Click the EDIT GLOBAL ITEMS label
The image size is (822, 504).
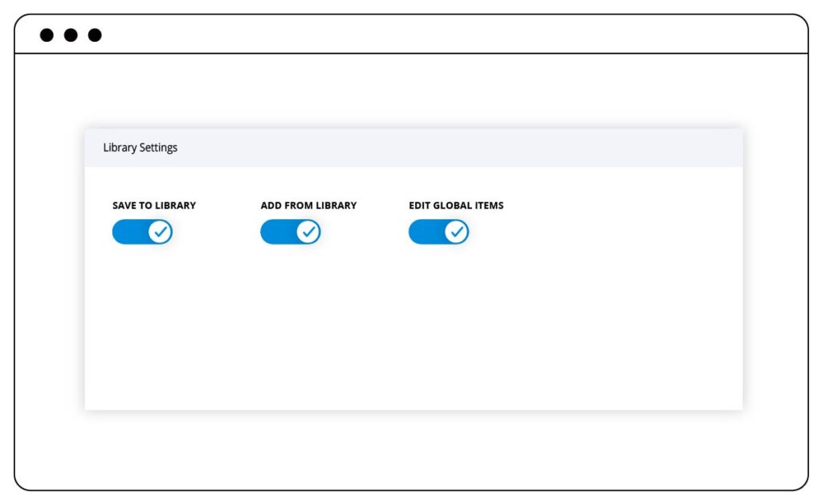tap(456, 205)
